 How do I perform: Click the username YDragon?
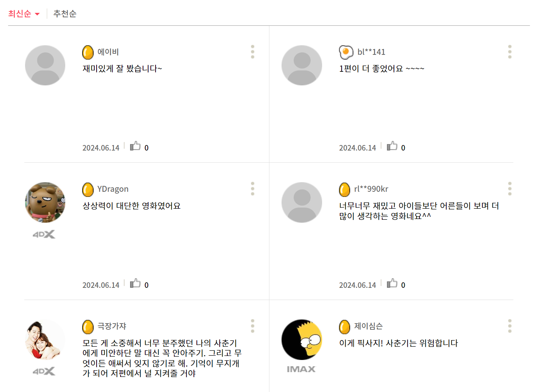pos(113,189)
